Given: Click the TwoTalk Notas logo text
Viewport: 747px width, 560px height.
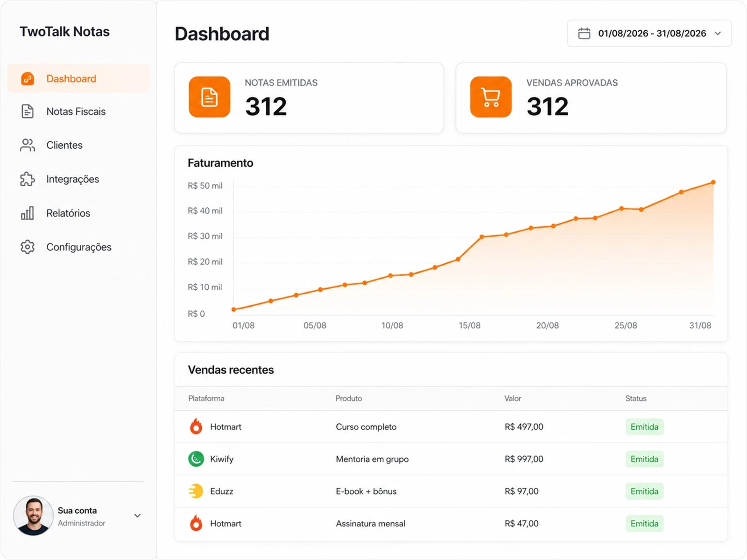Looking at the screenshot, I should click(64, 32).
